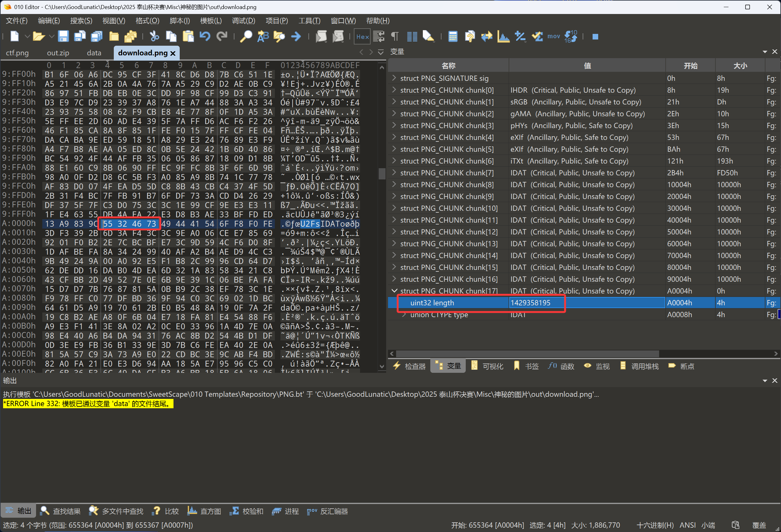Click the Find magnifying glass icon
This screenshot has height=532, width=781.
246,36
